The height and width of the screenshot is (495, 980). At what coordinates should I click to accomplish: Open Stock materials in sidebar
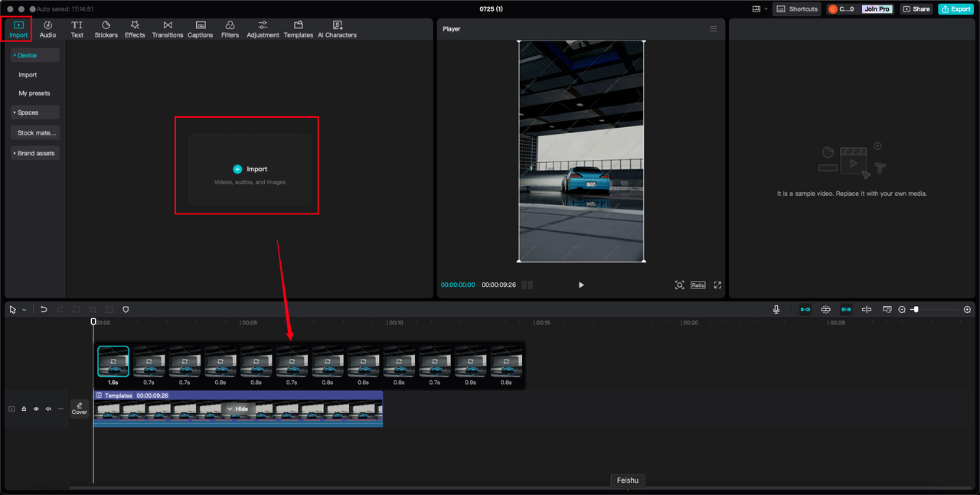35,133
